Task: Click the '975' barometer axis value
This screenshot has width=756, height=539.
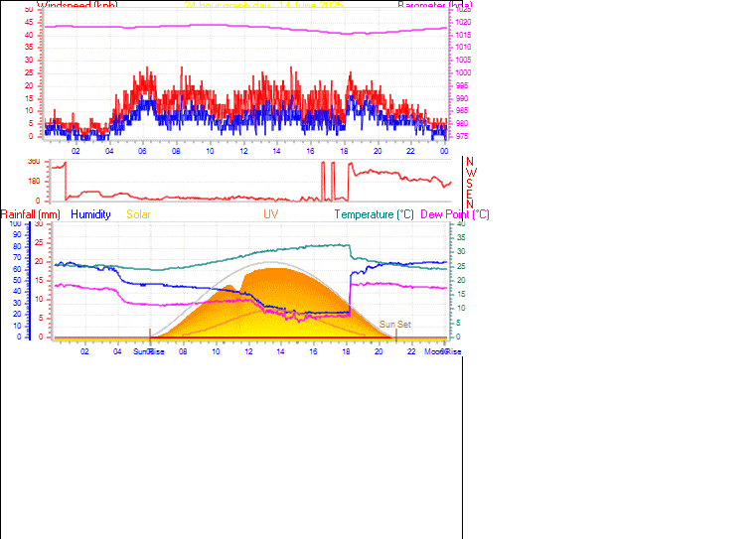Action: click(461, 136)
